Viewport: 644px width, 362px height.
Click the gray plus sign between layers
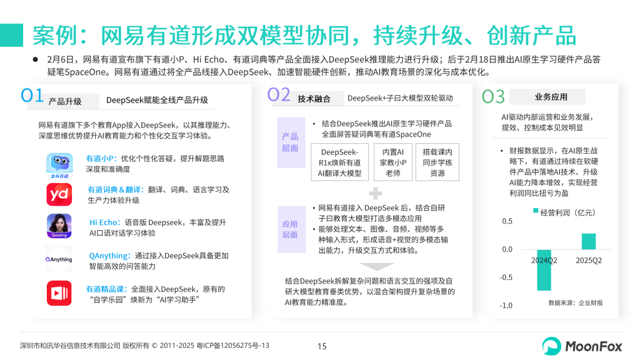pos(375,194)
